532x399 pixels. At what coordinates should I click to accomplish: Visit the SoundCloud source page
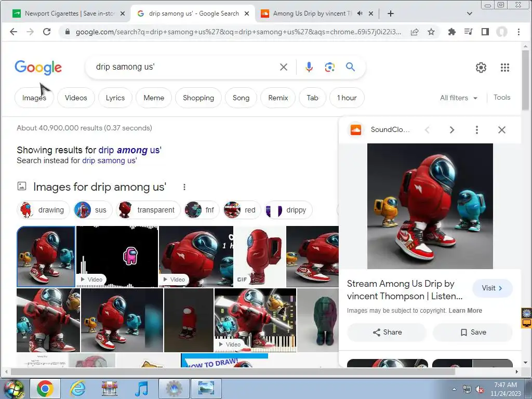click(492, 288)
